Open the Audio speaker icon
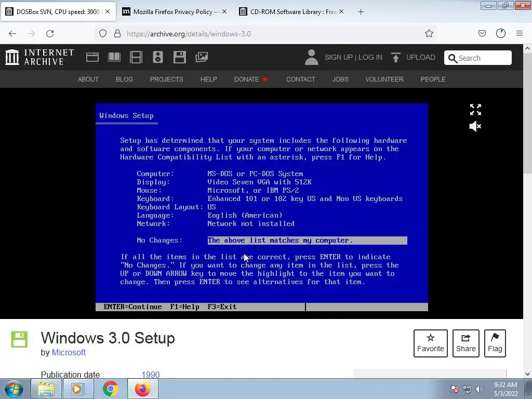Screen dimensions: 532x399 tap(158, 57)
